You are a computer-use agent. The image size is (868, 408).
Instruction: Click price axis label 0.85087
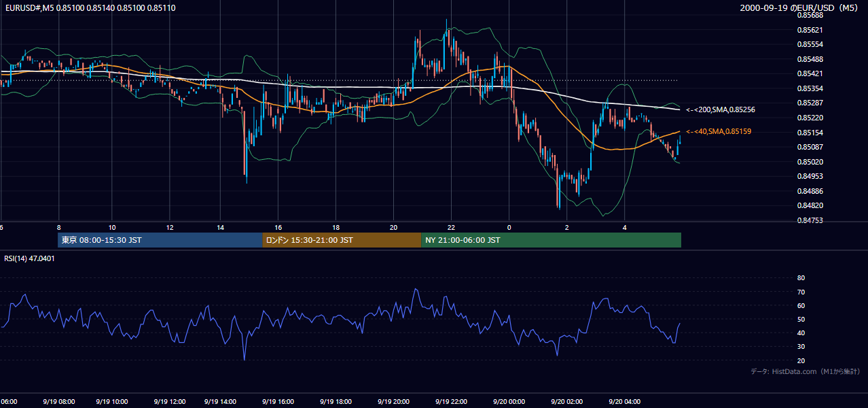(810, 147)
